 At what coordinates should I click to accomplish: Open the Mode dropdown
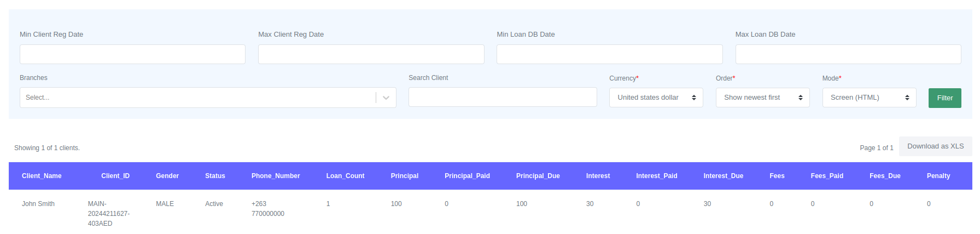868,98
